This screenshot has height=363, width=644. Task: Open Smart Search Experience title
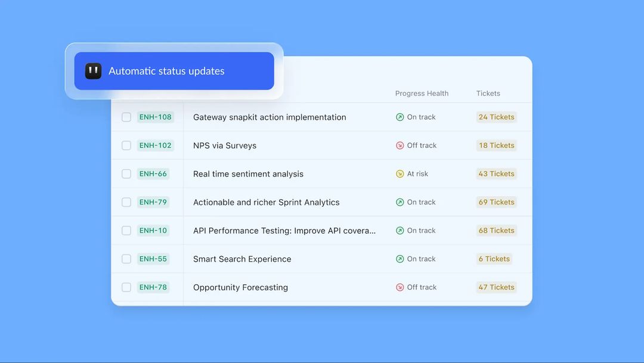(x=242, y=259)
